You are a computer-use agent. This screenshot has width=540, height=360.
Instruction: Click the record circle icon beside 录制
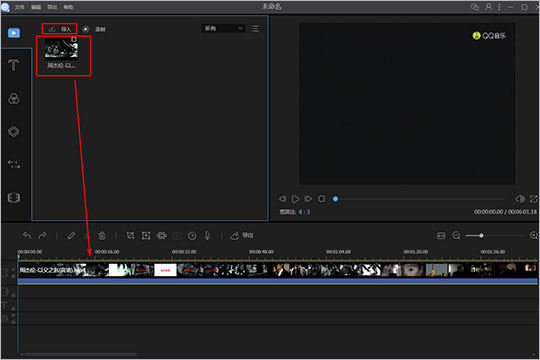pos(85,29)
